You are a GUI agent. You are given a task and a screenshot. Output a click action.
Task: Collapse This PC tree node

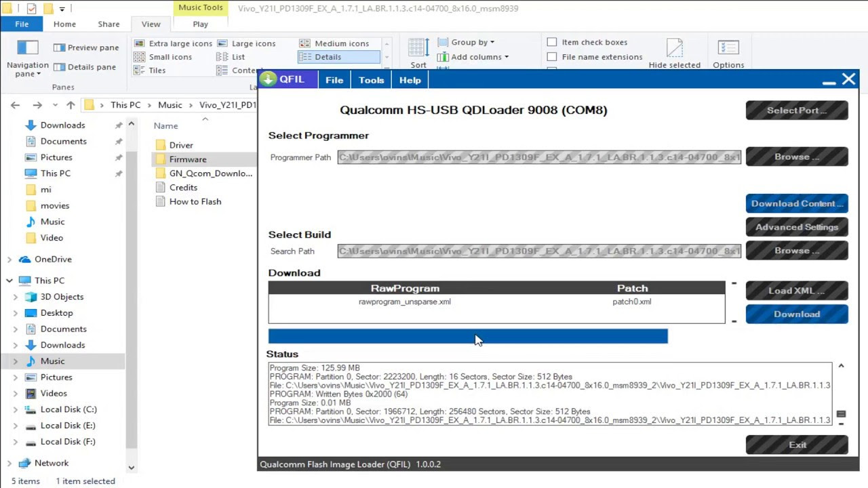pyautogui.click(x=9, y=281)
